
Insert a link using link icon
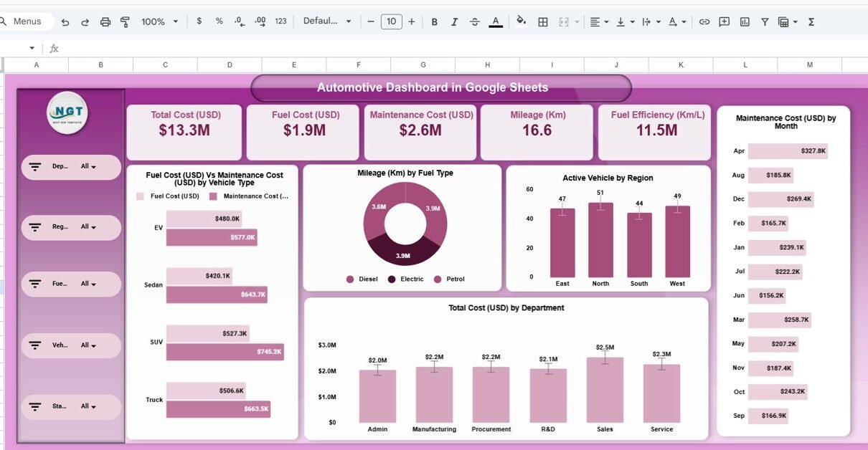point(704,21)
